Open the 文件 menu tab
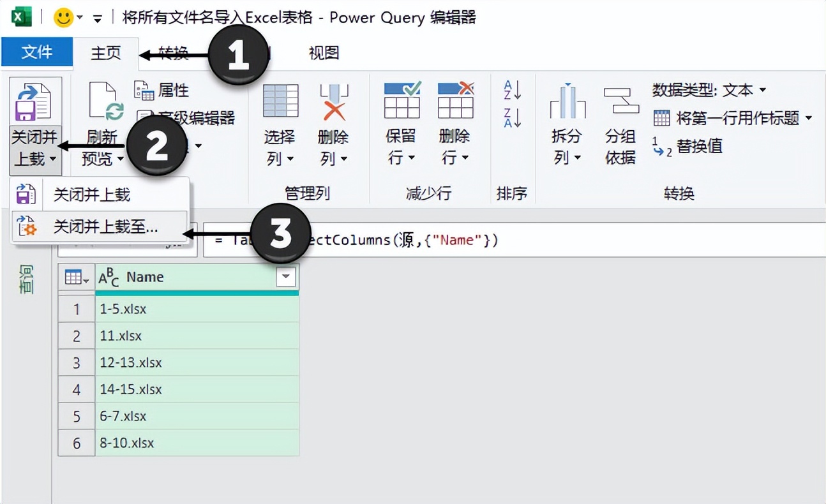Viewport: 826px width, 504px height. tap(36, 52)
